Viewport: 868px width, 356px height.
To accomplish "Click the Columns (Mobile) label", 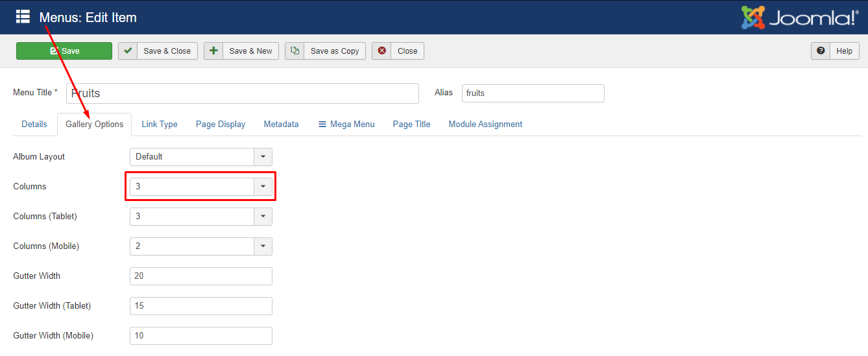I will tap(46, 246).
